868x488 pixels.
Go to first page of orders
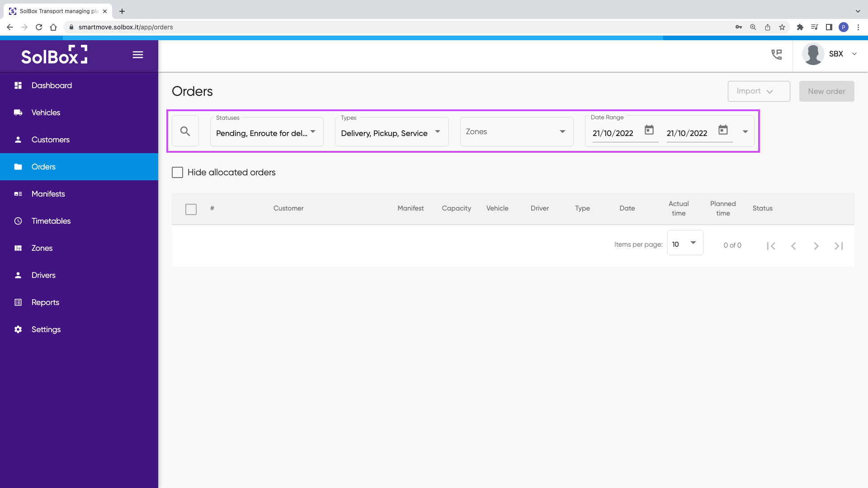click(x=771, y=246)
